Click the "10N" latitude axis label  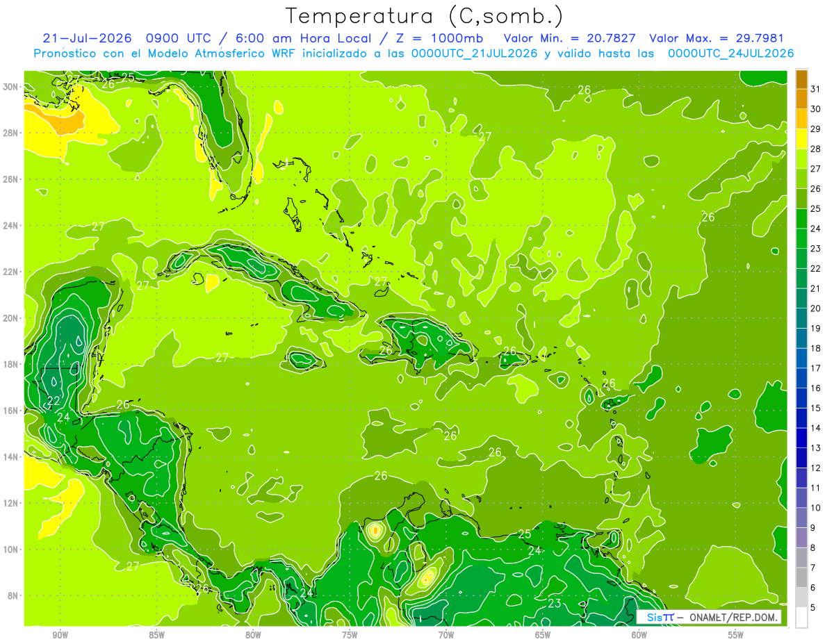(x=10, y=550)
